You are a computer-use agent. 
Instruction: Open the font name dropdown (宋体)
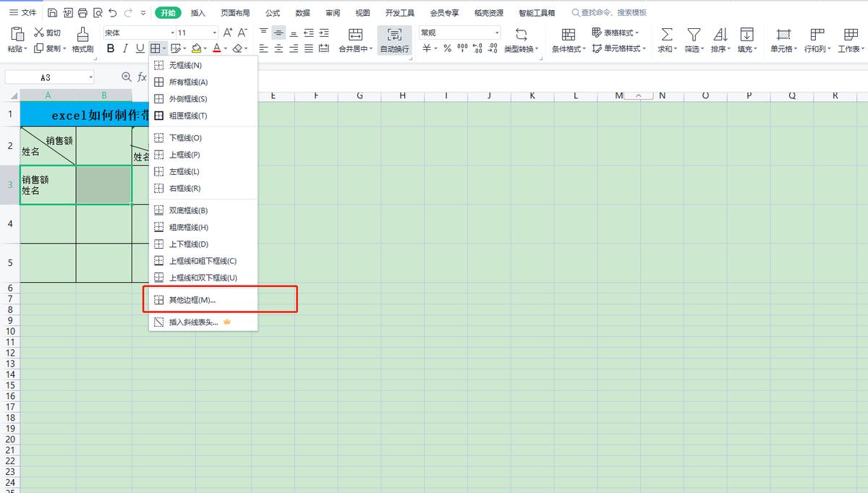pyautogui.click(x=172, y=33)
